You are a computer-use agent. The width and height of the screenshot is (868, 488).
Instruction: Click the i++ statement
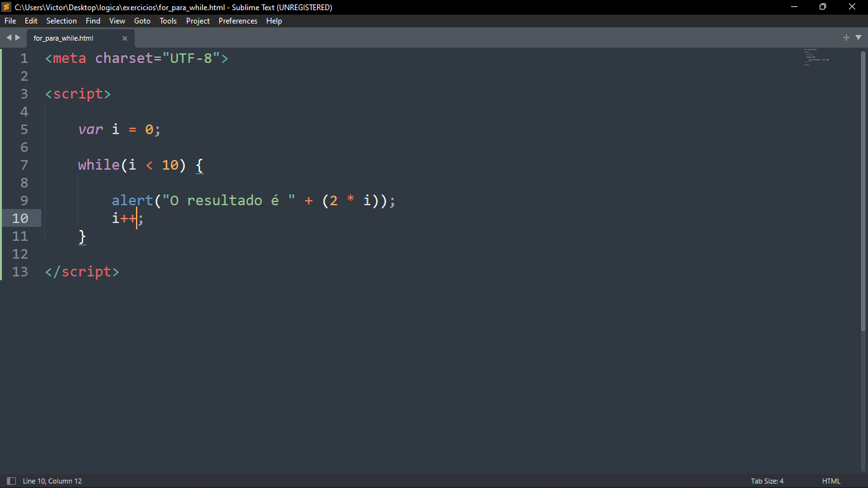tap(128, 219)
